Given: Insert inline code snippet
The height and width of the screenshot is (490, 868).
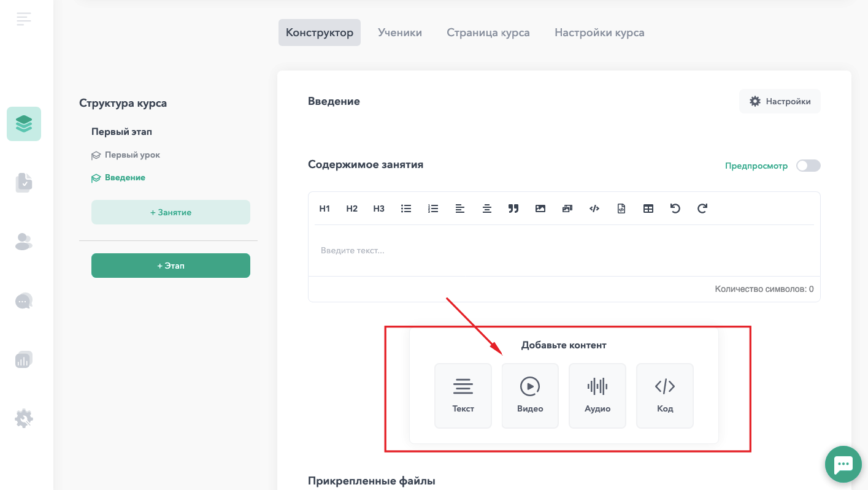Looking at the screenshot, I should tap(594, 209).
